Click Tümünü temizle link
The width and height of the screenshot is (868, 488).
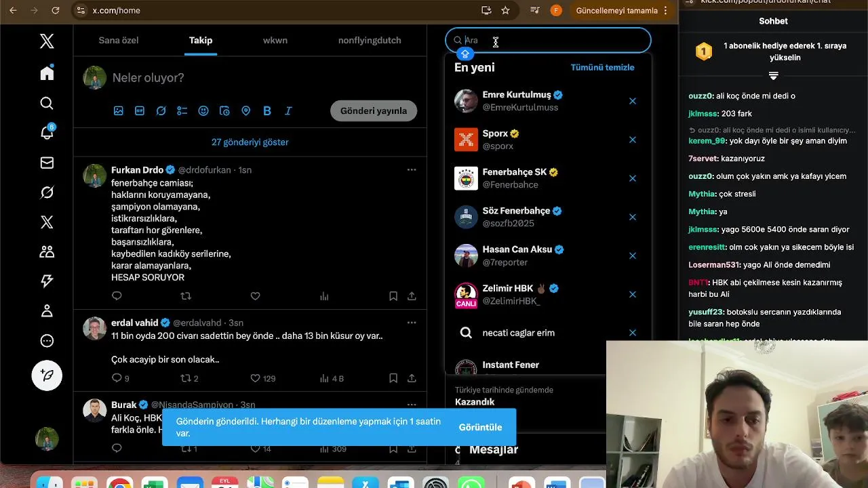pos(602,67)
